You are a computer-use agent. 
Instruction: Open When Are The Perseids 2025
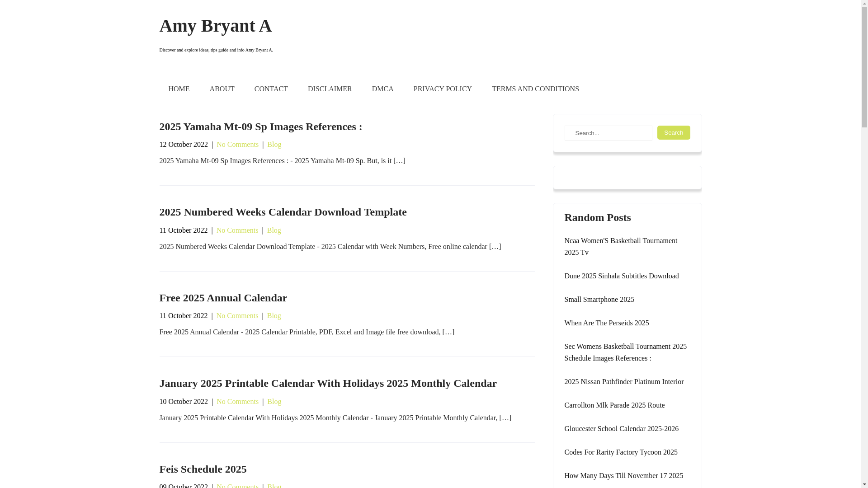(x=606, y=323)
